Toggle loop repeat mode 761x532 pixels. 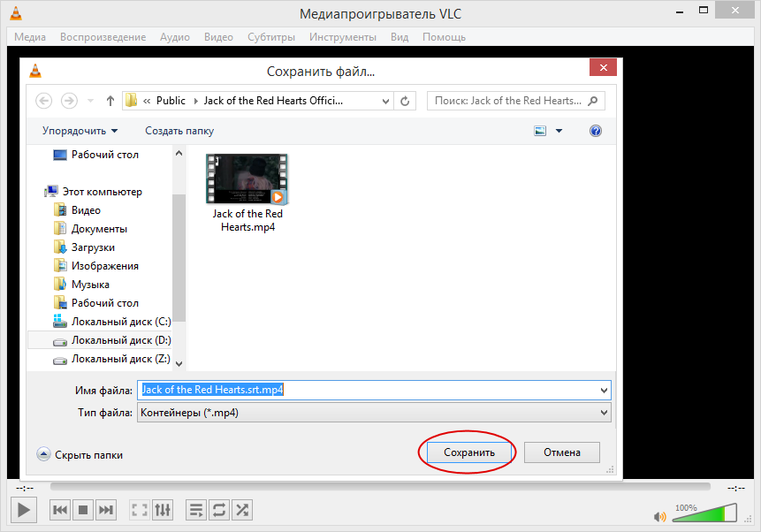219,509
